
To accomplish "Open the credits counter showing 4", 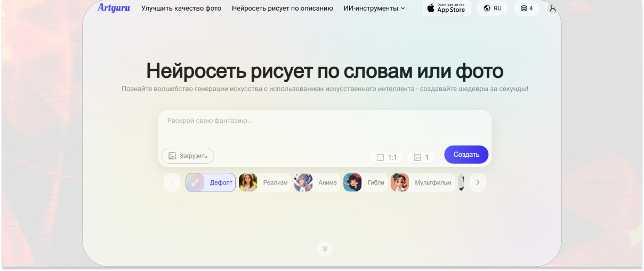I will [x=527, y=8].
